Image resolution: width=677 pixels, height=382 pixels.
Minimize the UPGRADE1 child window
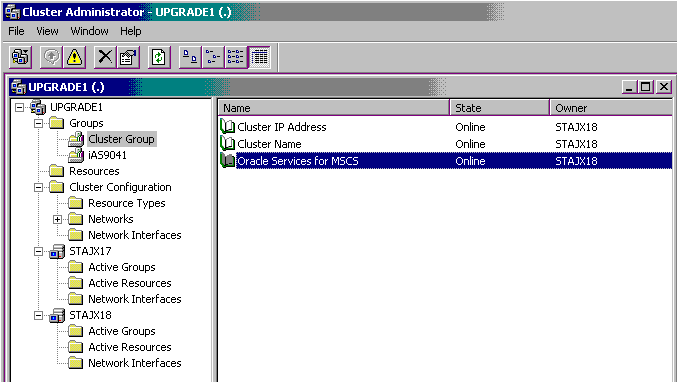[x=630, y=87]
